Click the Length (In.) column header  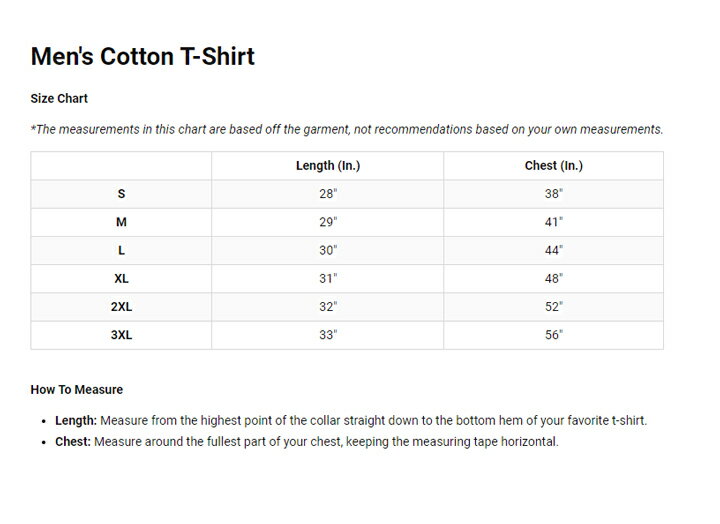point(328,165)
